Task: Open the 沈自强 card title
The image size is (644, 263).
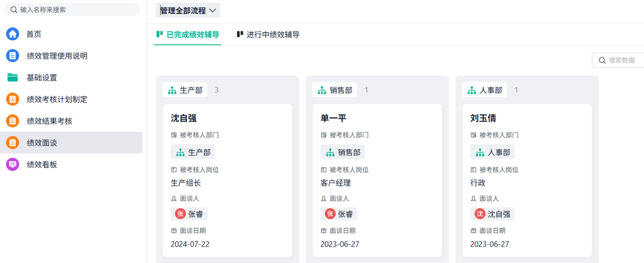Action: [x=184, y=118]
